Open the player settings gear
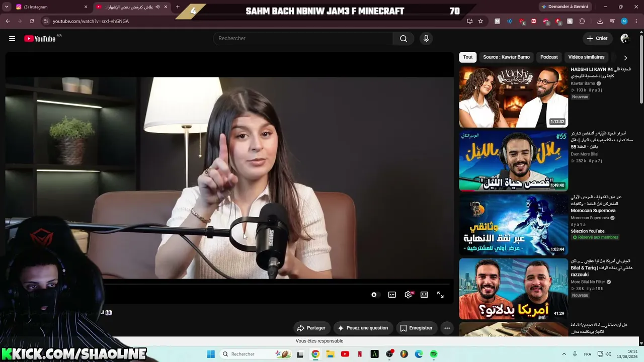Screen dimensions: 644x362 [x=408, y=295]
